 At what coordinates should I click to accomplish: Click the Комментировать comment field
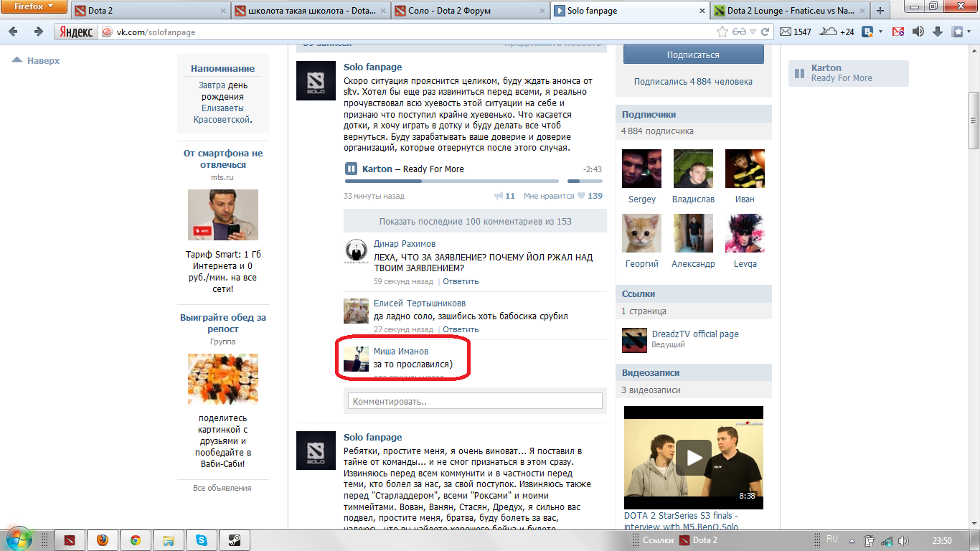475,401
